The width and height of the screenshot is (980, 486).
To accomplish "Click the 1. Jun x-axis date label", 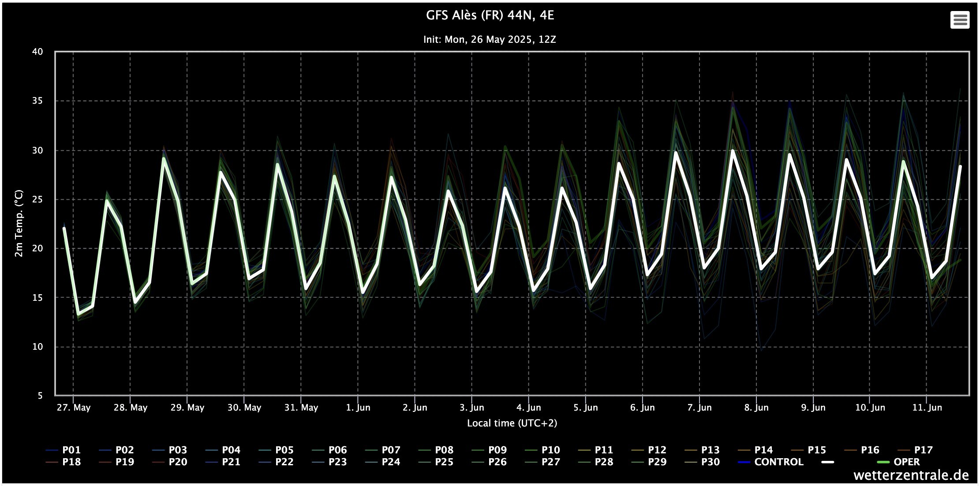I will coord(358,407).
